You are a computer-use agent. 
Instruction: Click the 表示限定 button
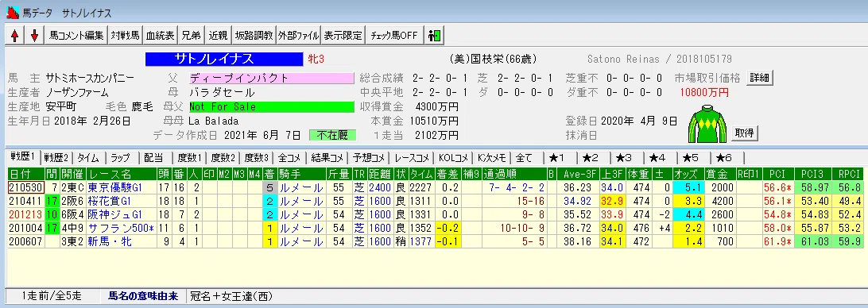click(x=343, y=36)
